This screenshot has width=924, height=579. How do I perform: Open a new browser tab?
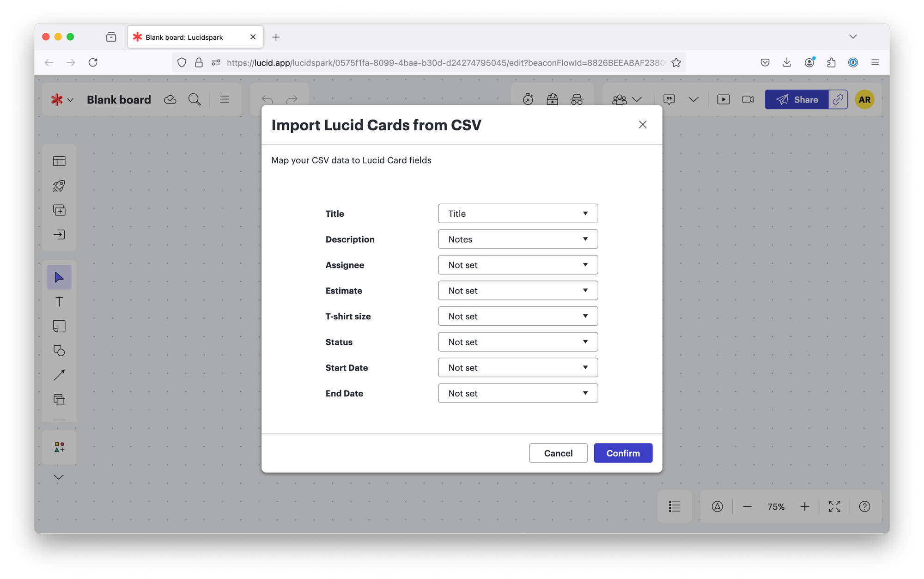click(x=276, y=37)
